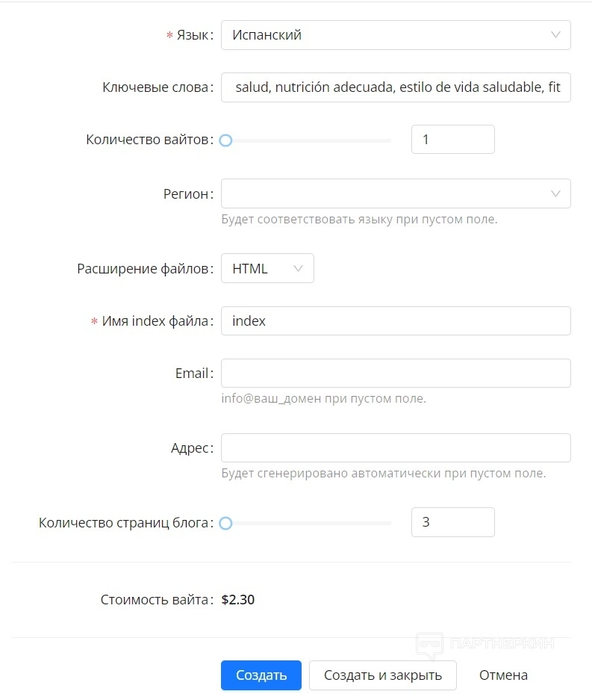Click the Количество страниц блога slider handle
592x700 pixels.
click(225, 524)
